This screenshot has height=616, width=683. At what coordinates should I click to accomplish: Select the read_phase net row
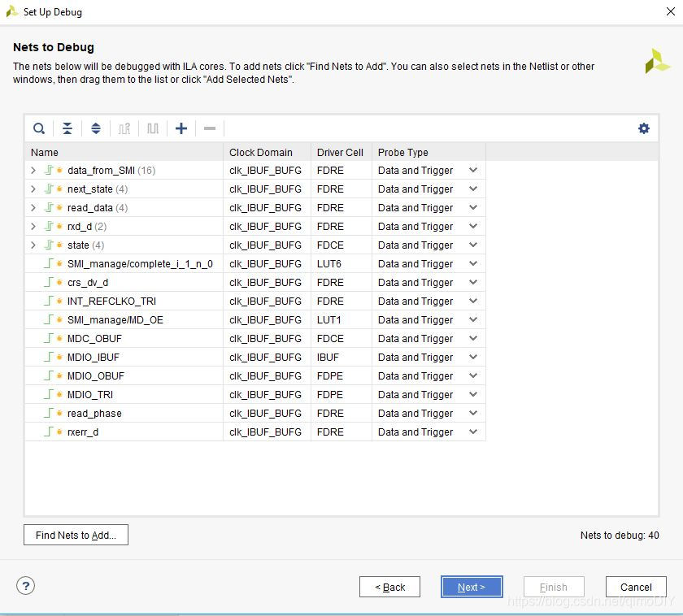pyautogui.click(x=255, y=414)
